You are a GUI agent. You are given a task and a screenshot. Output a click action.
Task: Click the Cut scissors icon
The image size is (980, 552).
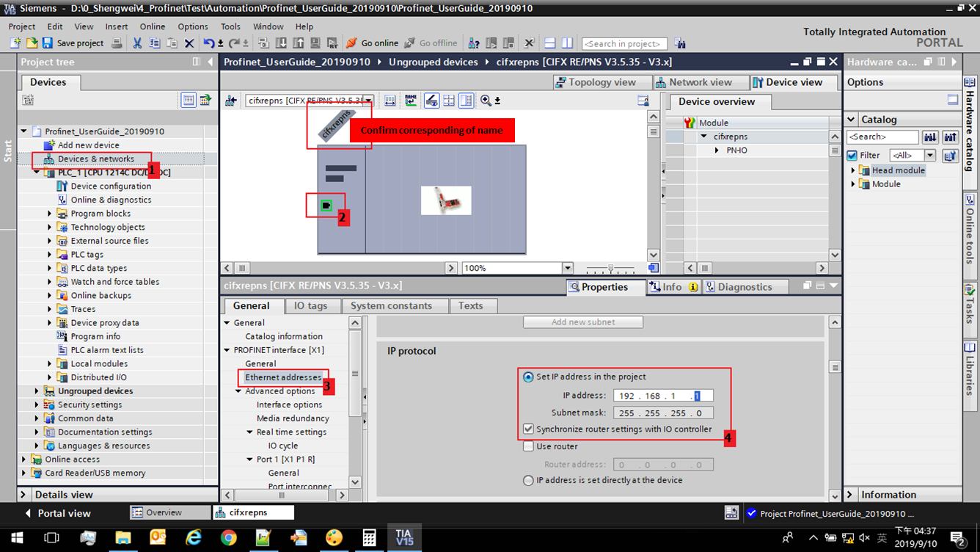tap(137, 43)
